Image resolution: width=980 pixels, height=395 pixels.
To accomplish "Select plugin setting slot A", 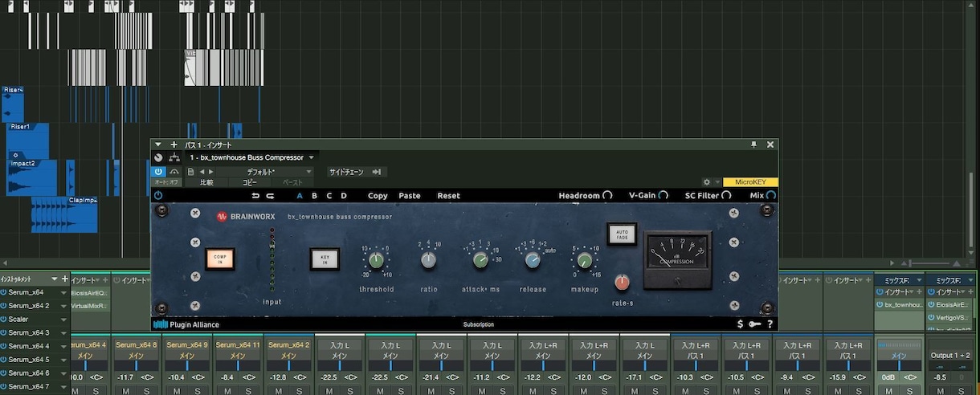I will point(300,195).
